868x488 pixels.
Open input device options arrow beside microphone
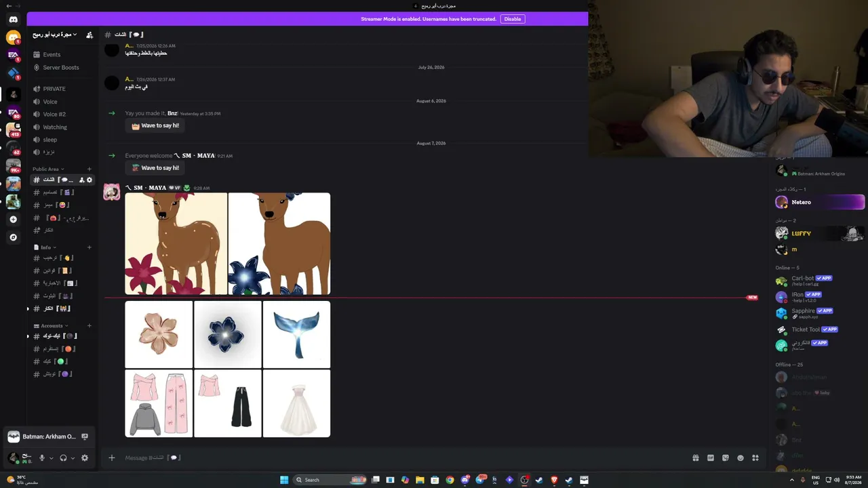pos(51,458)
